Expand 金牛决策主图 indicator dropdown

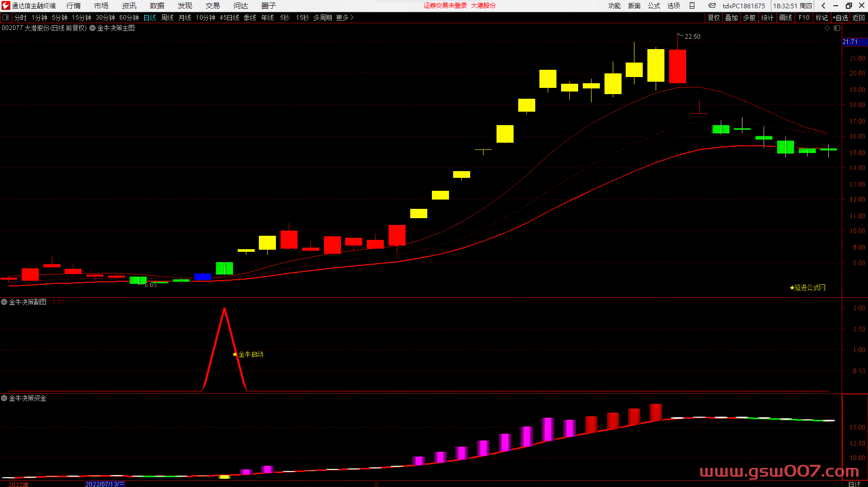pos(92,28)
